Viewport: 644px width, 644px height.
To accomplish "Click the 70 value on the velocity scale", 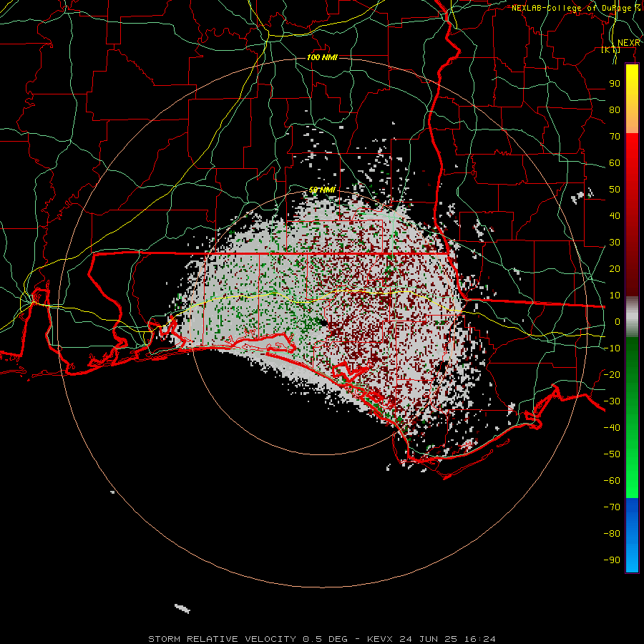I will pos(615,137).
